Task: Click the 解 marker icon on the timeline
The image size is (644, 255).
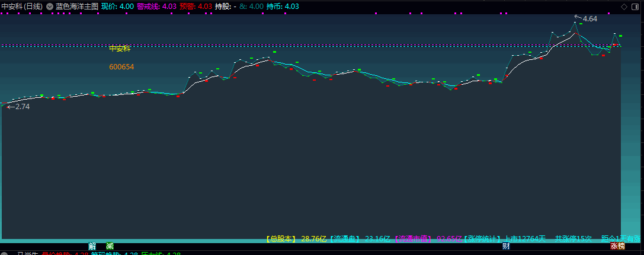Action: tap(92, 246)
